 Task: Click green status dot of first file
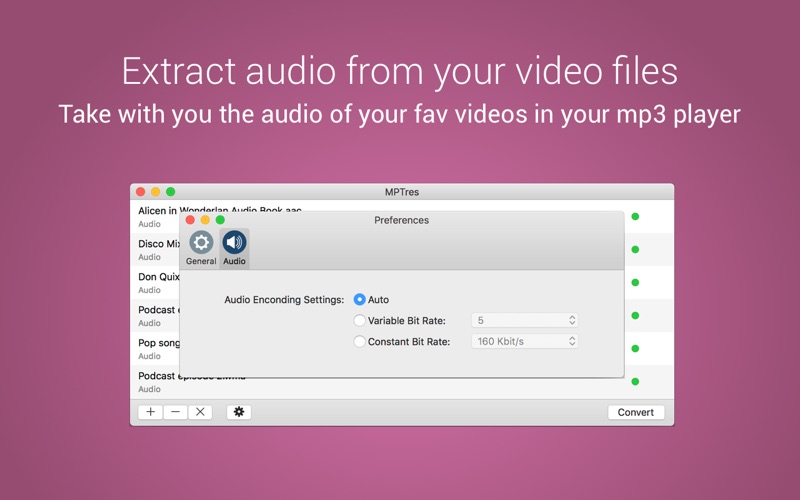[x=635, y=216]
